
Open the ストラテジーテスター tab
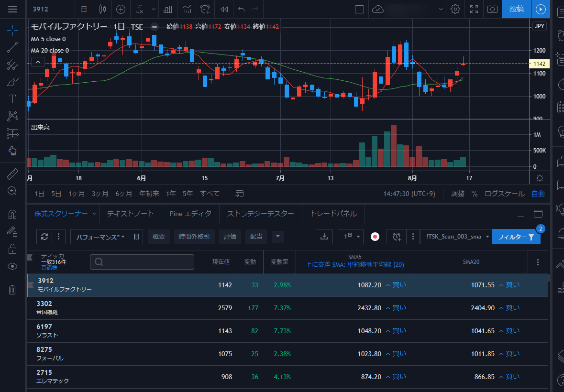(x=261, y=214)
